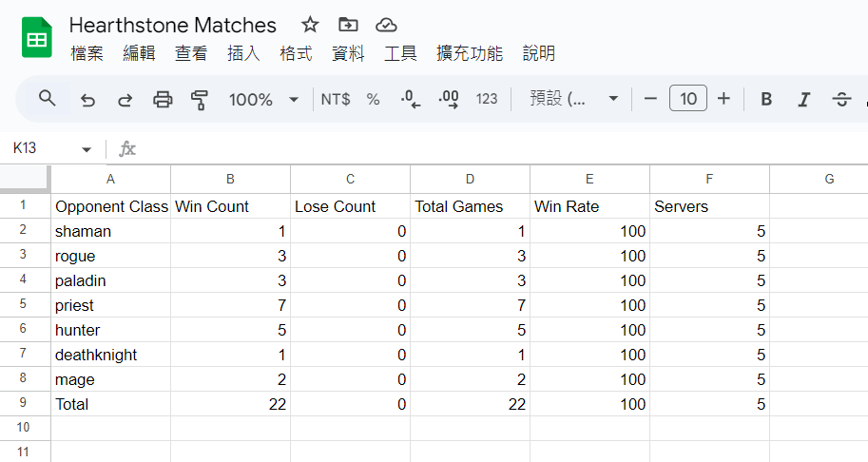The image size is (868, 462).
Task: Click the print icon
Action: click(163, 100)
